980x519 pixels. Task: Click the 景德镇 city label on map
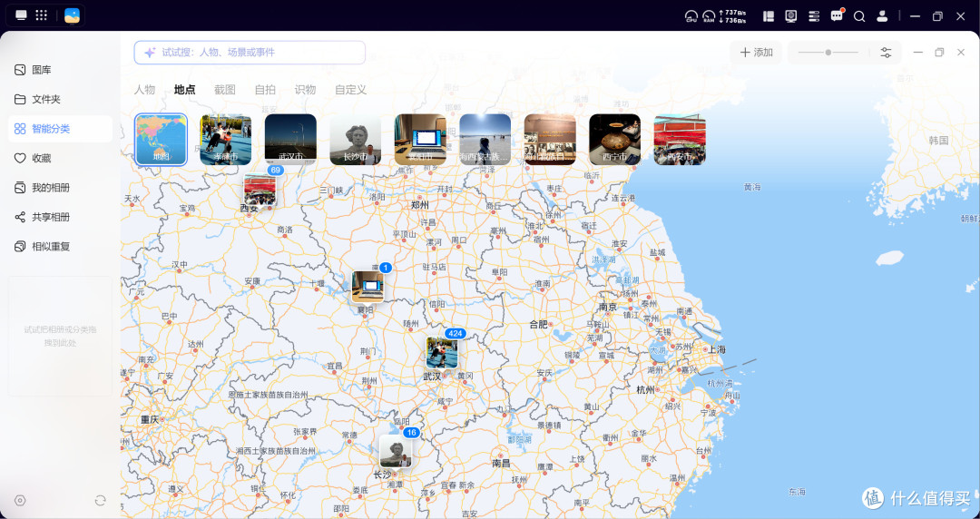[549, 426]
